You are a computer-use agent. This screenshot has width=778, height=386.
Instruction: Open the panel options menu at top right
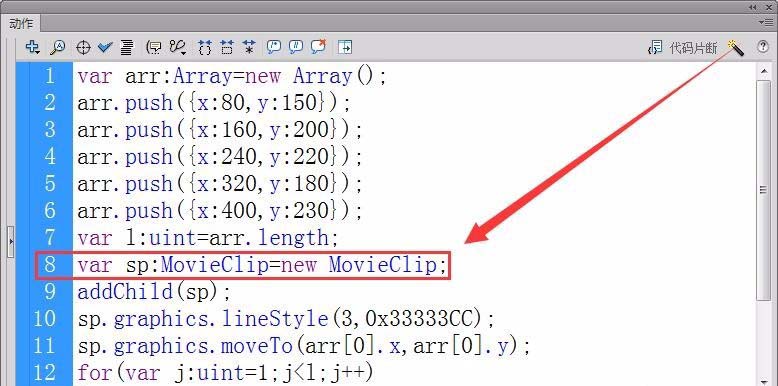coord(765,22)
